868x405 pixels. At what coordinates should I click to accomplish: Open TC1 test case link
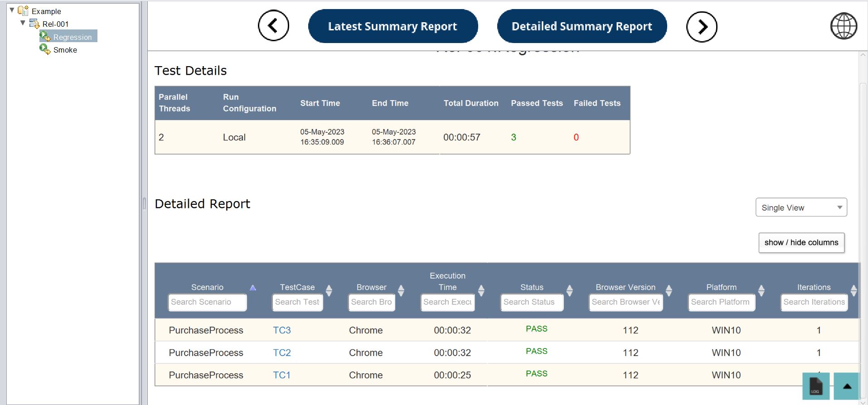point(281,375)
